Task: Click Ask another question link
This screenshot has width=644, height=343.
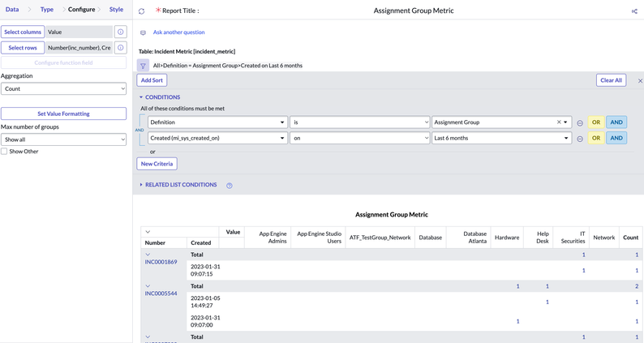Action: pyautogui.click(x=178, y=32)
